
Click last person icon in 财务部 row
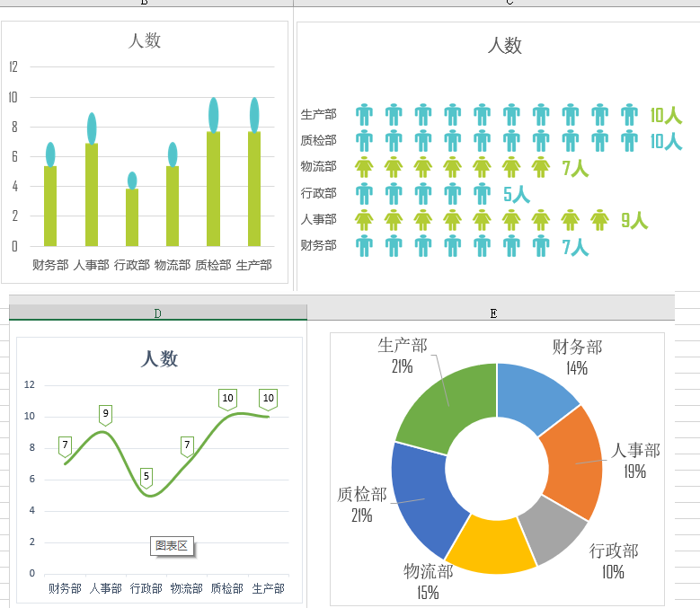[x=541, y=246]
